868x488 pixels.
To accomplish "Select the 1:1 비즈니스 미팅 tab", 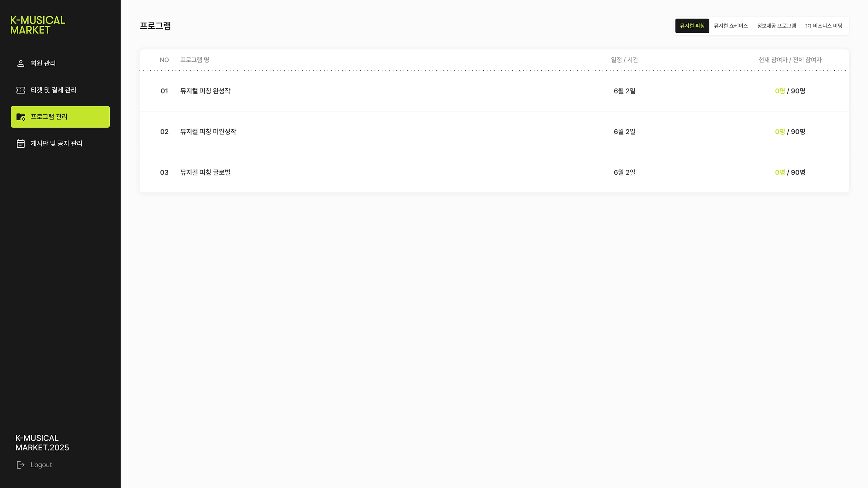I will (x=824, y=26).
